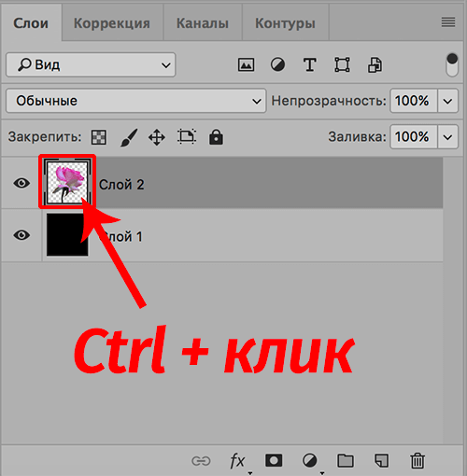
Task: Toggle the layer filtering switch
Action: point(452,64)
